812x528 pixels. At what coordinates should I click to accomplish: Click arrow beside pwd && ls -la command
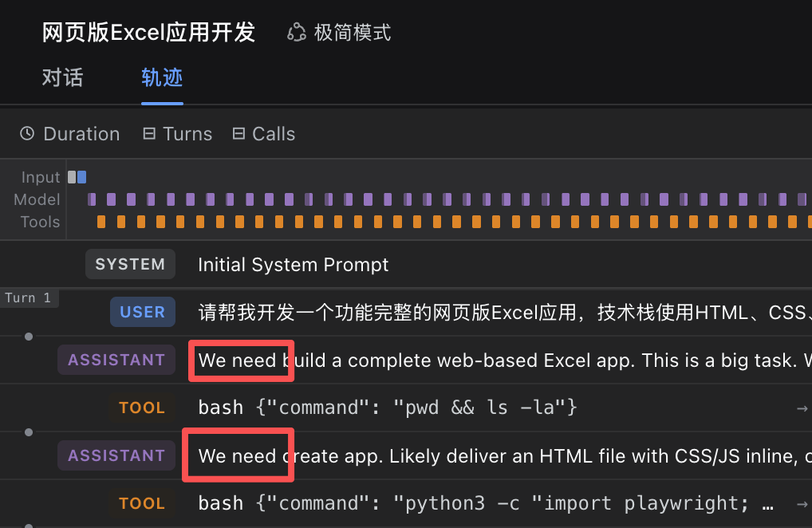pyautogui.click(x=802, y=408)
